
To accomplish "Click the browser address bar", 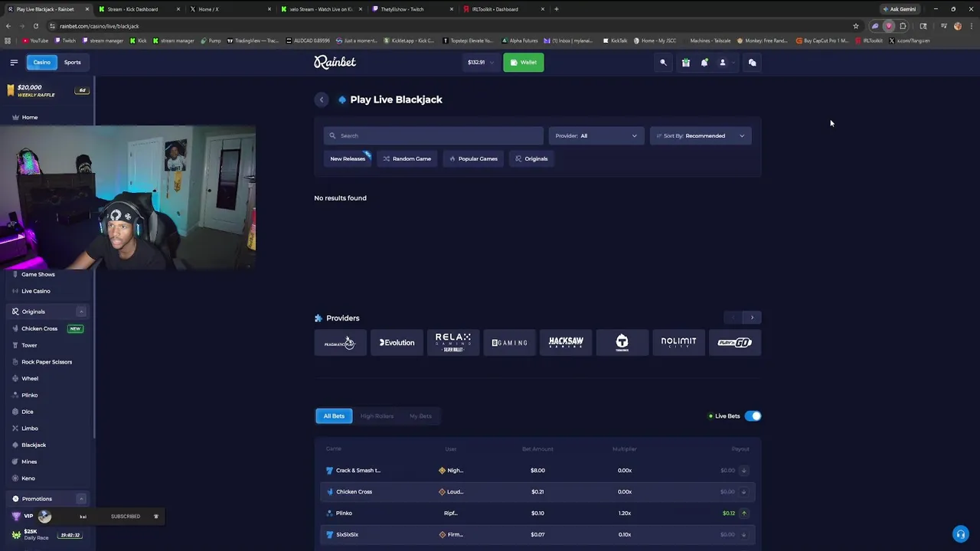I will [452, 26].
